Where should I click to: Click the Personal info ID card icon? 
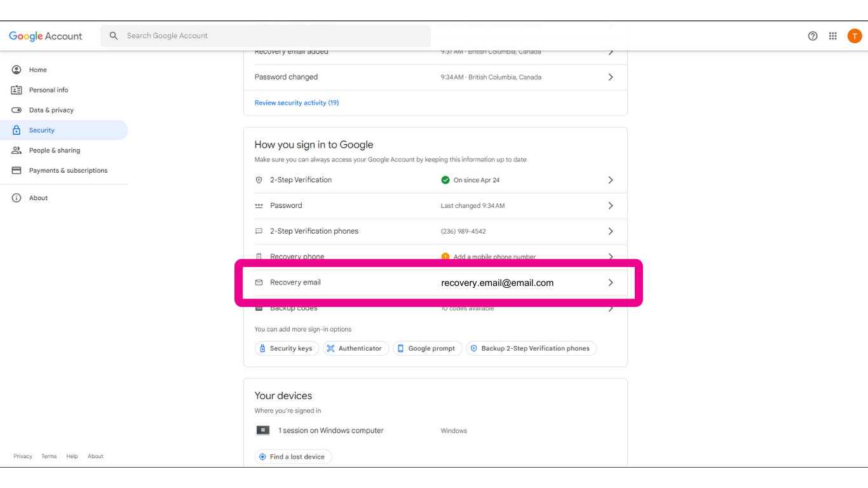click(x=17, y=90)
